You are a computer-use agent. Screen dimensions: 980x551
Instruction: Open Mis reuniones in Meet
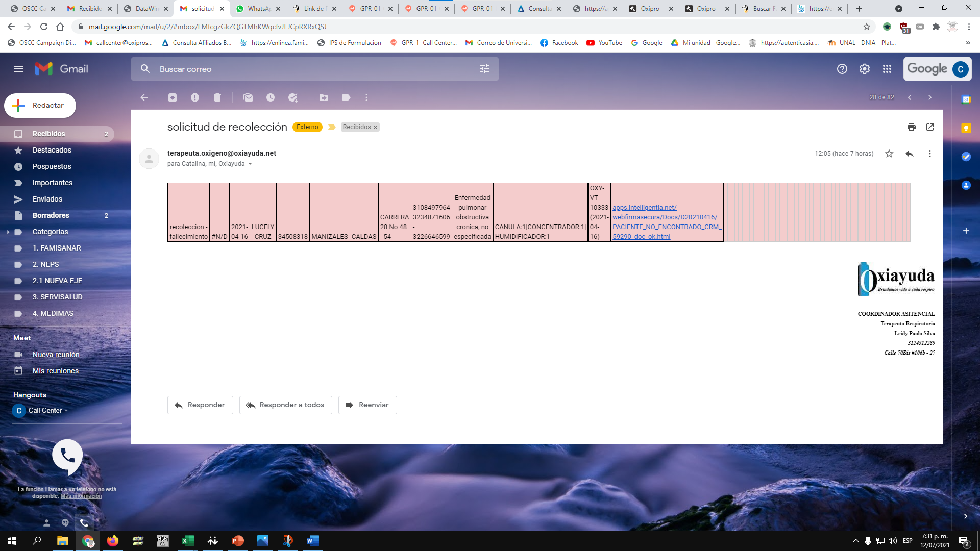click(56, 371)
